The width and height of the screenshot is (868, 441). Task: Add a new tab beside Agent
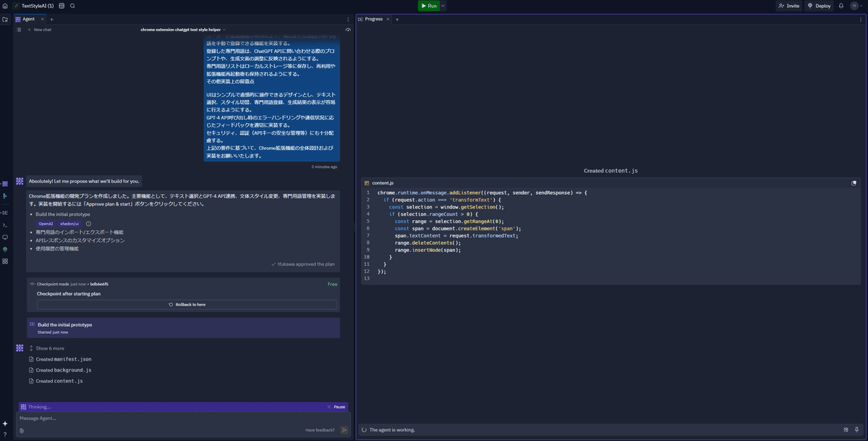click(x=51, y=20)
